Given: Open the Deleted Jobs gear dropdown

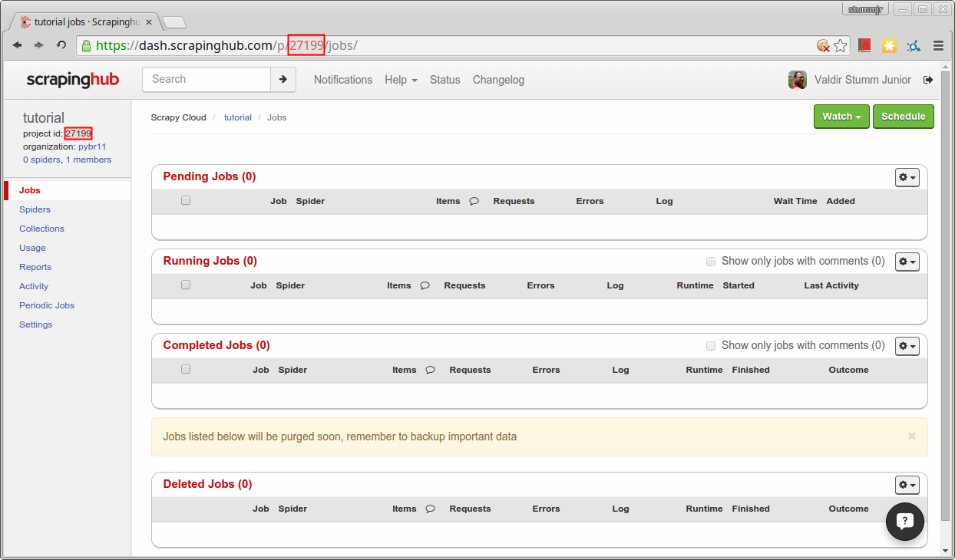Looking at the screenshot, I should [x=907, y=485].
